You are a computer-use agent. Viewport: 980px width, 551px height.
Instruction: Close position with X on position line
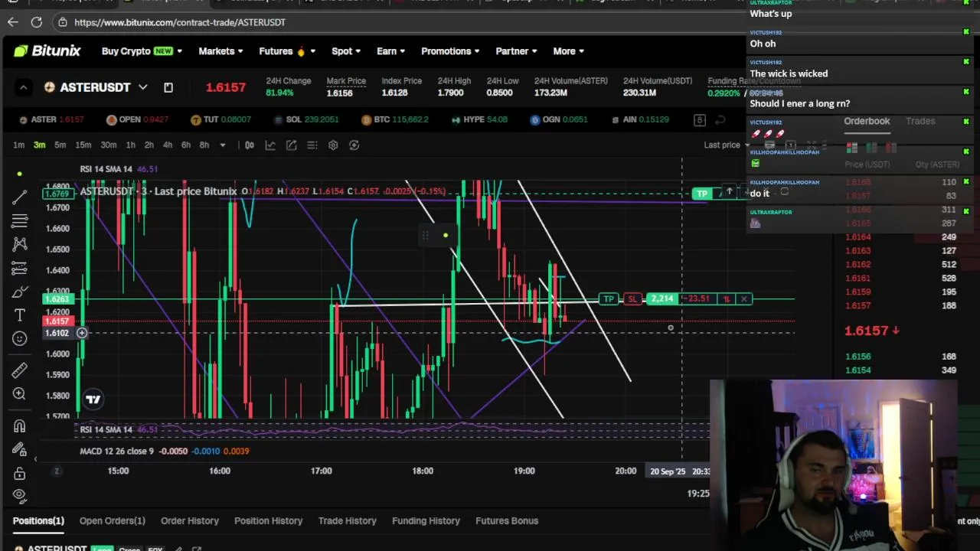pos(744,298)
